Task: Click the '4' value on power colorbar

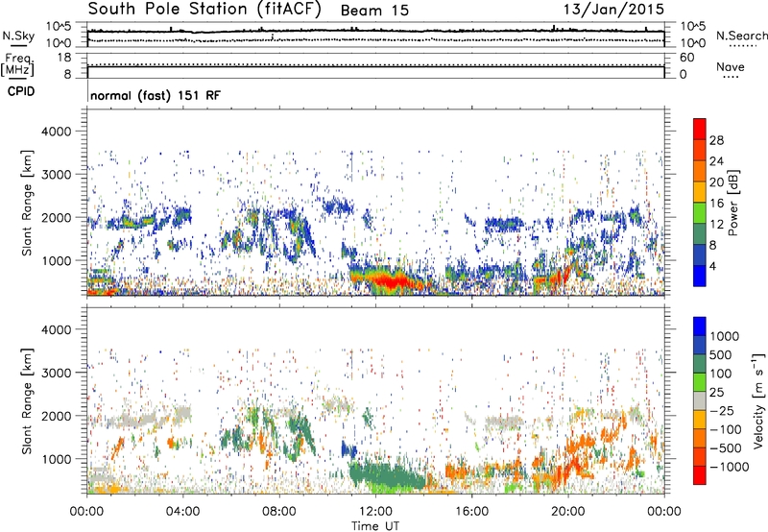Action: [712, 266]
